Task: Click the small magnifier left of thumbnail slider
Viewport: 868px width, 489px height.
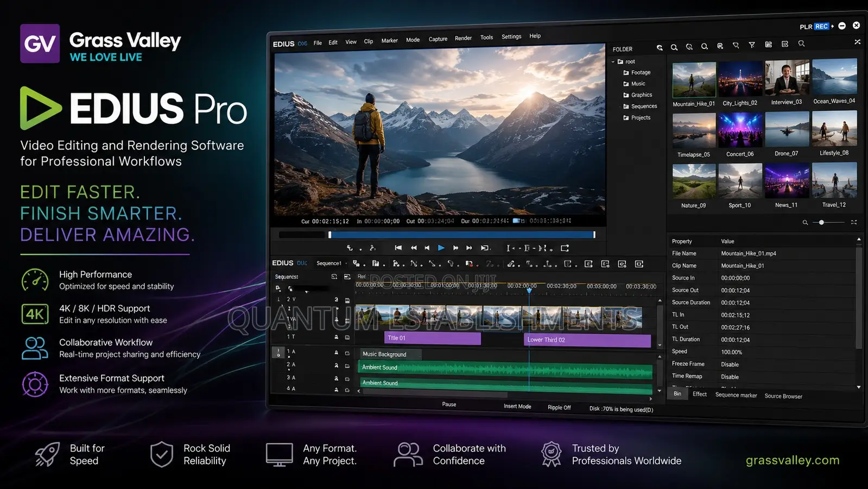Action: click(805, 222)
